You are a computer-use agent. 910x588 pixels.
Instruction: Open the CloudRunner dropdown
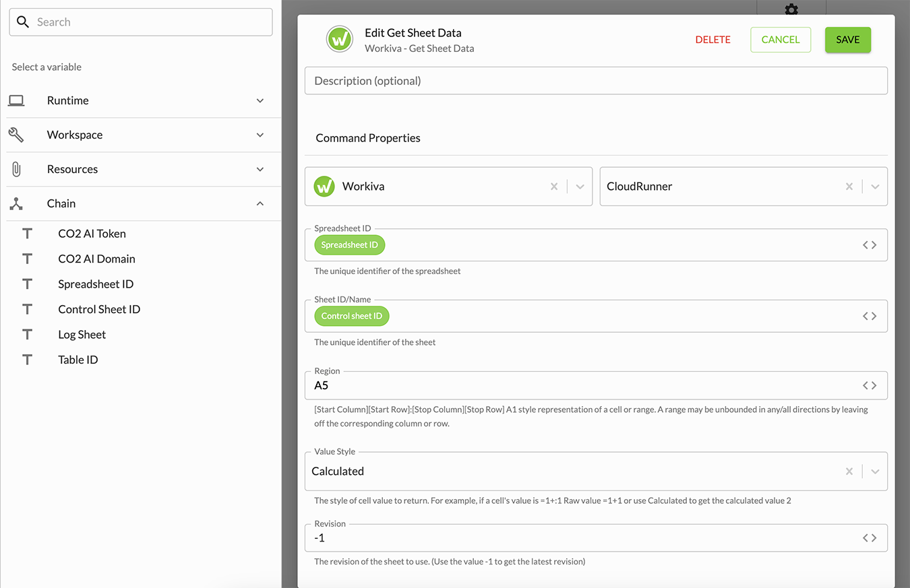click(x=875, y=187)
